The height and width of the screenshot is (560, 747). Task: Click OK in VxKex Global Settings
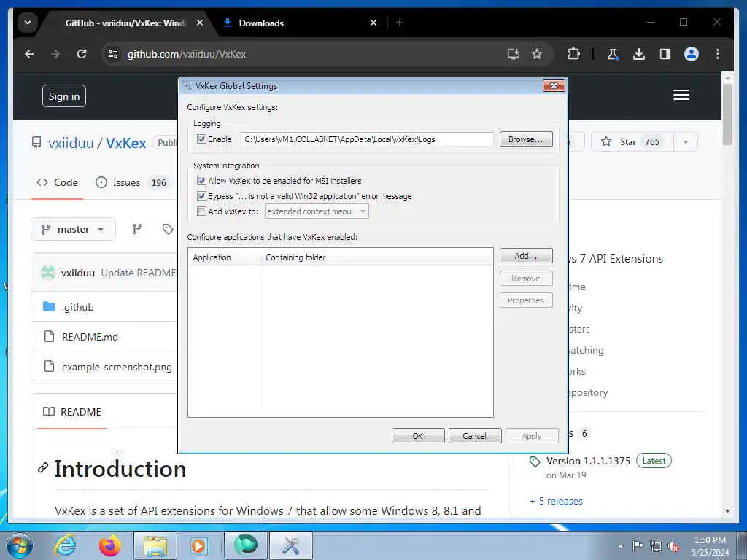coord(418,436)
